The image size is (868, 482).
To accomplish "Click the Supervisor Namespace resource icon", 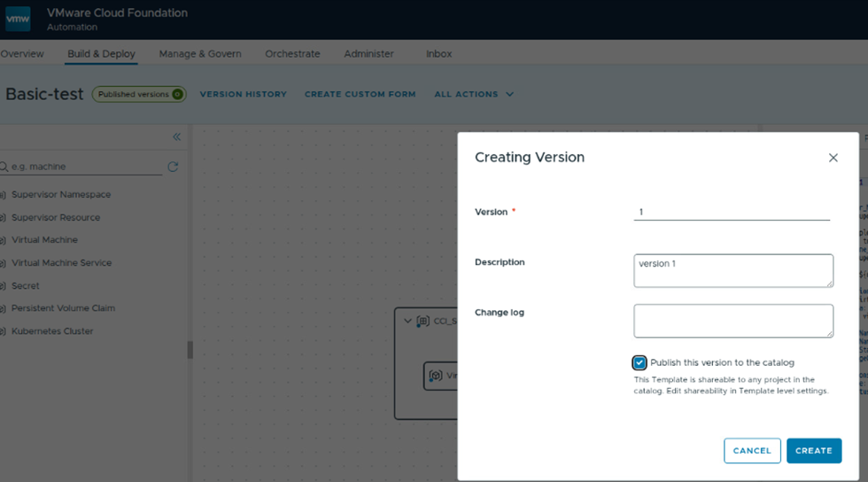I will 3,195.
